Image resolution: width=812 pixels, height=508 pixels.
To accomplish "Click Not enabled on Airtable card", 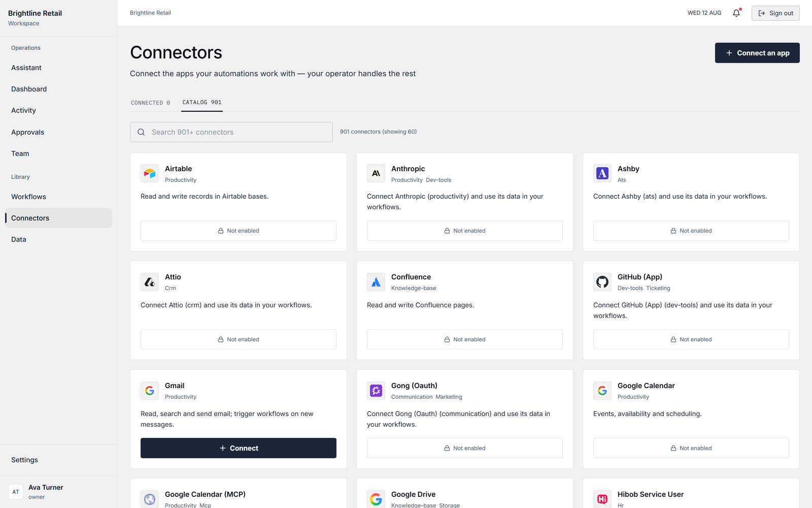I will click(239, 231).
